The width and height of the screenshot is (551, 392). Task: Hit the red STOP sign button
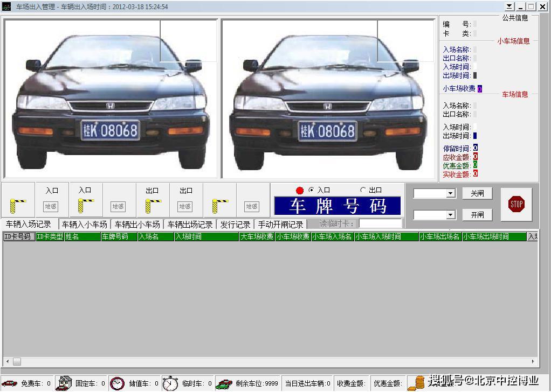(x=516, y=204)
